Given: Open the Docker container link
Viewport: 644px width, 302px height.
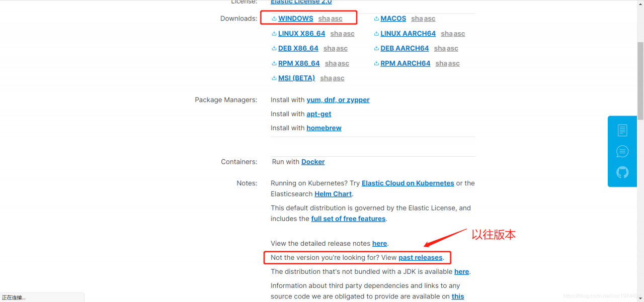Looking at the screenshot, I should [x=313, y=162].
